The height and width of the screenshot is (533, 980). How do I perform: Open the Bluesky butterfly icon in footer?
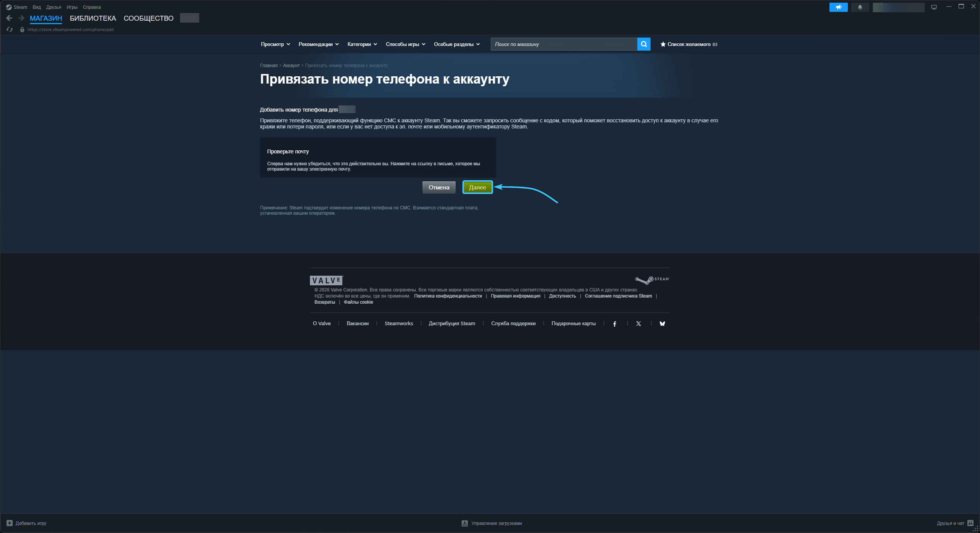pos(662,324)
